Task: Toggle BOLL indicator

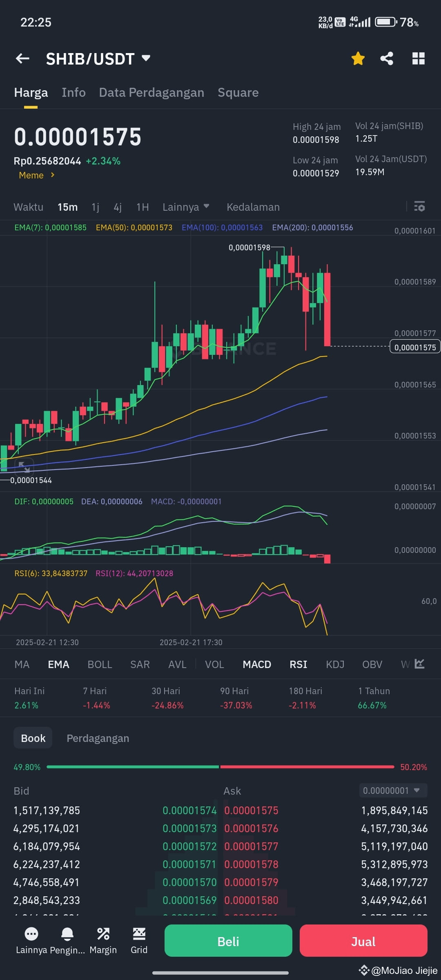Action: pos(100,664)
